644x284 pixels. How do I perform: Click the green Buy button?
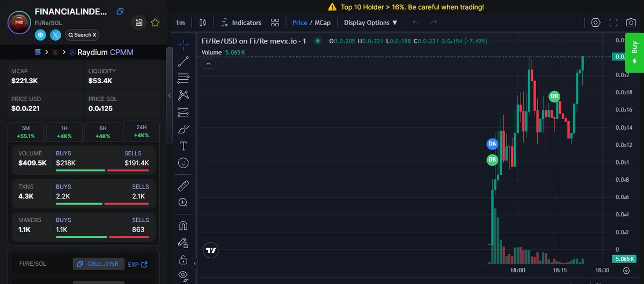click(634, 53)
